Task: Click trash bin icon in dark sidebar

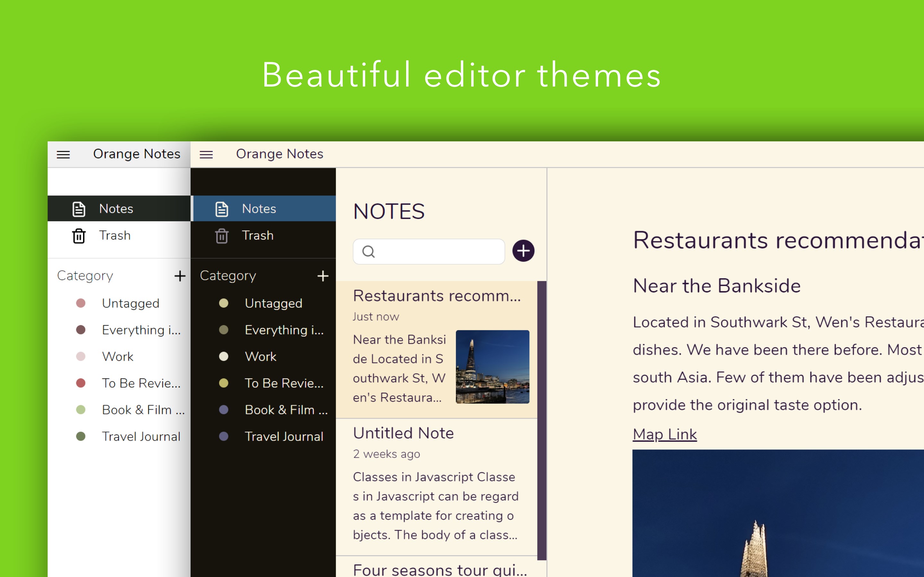Action: tap(221, 236)
